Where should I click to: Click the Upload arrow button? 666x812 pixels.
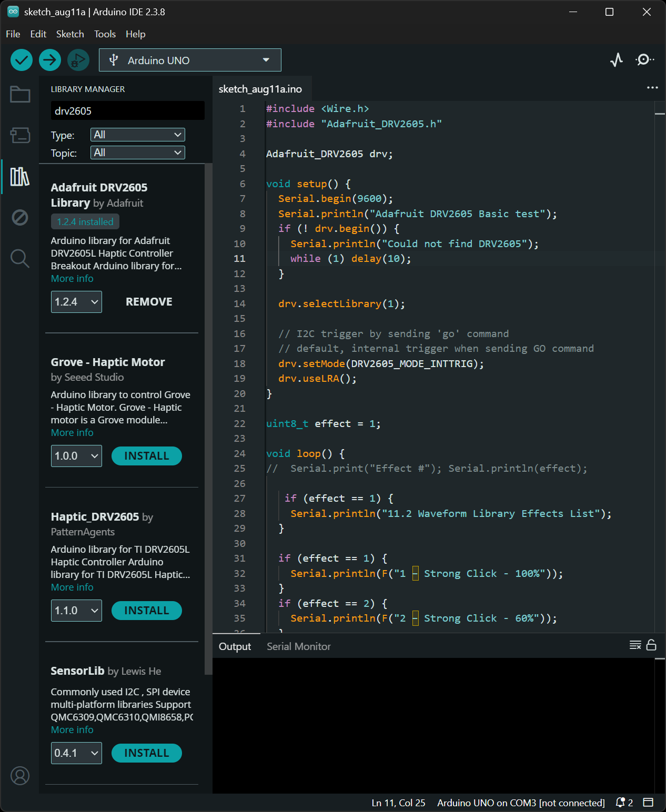(50, 60)
